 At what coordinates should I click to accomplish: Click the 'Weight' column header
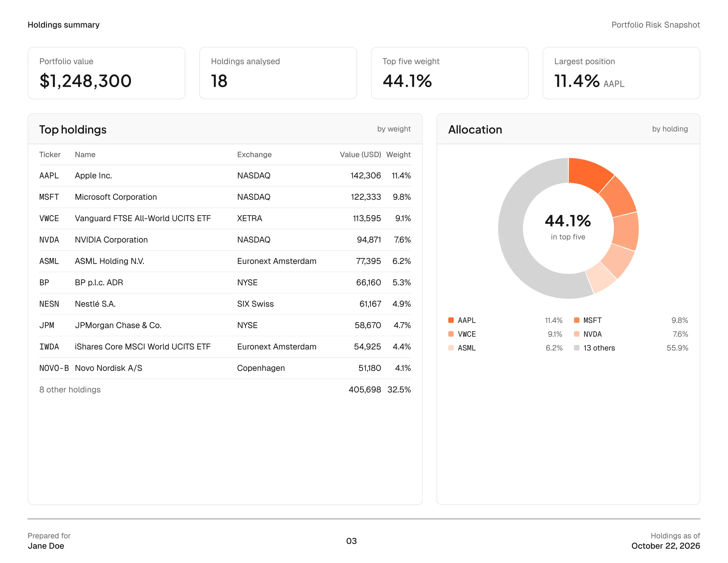[x=398, y=154]
